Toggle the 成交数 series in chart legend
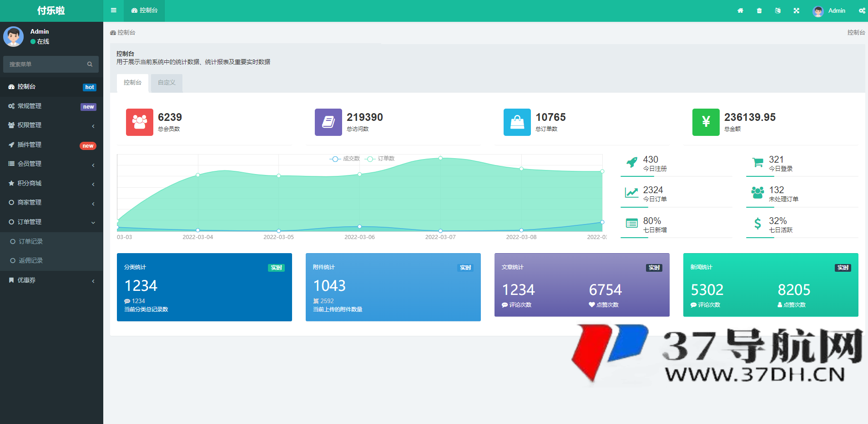The image size is (868, 424). point(345,159)
